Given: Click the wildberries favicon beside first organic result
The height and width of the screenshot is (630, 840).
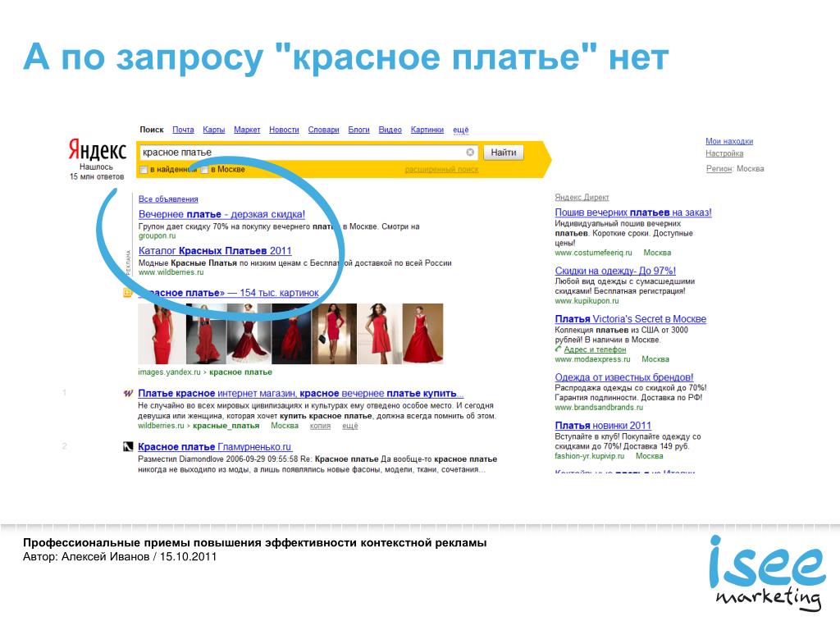Looking at the screenshot, I should 128,393.
